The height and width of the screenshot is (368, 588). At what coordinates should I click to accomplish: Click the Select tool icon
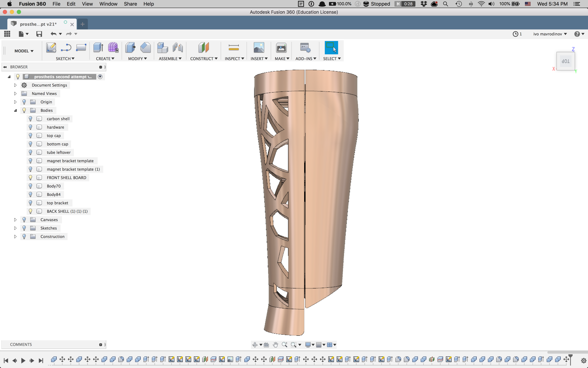[x=331, y=47]
